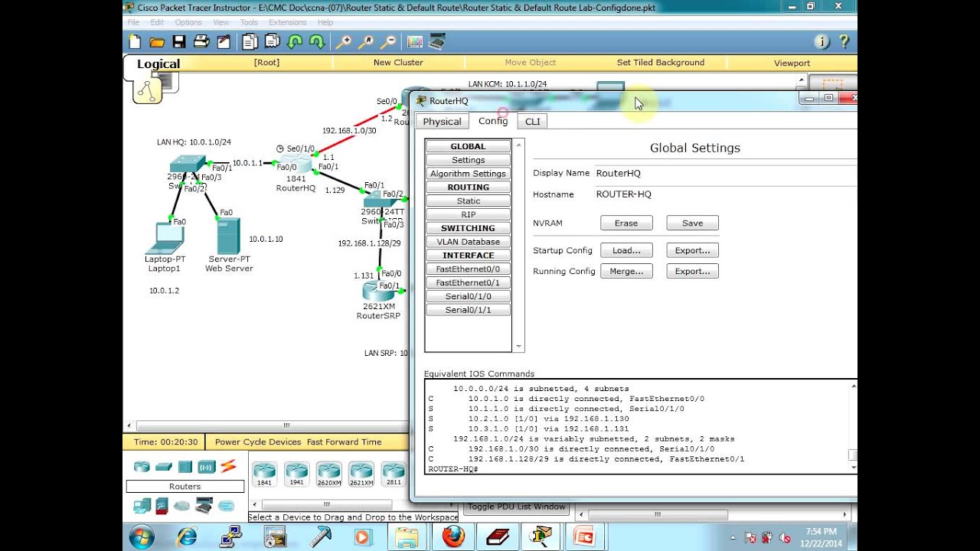Click the Display Name field RouterHQ
The width and height of the screenshot is (980, 551).
[725, 174]
